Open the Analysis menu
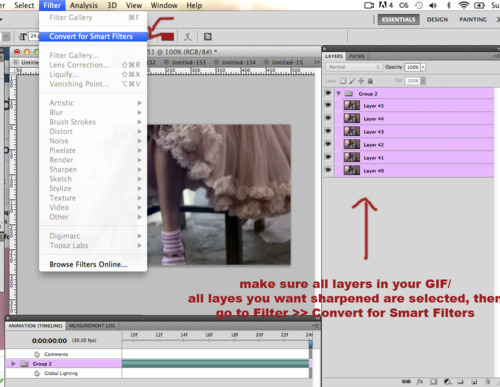500x387 pixels. (84, 5)
